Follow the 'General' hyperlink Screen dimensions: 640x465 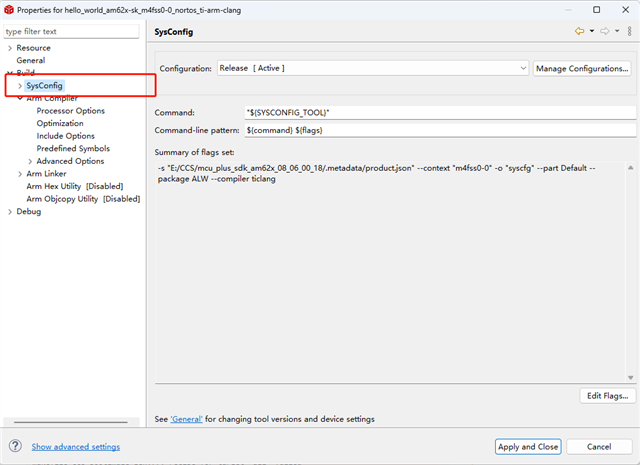[187, 419]
